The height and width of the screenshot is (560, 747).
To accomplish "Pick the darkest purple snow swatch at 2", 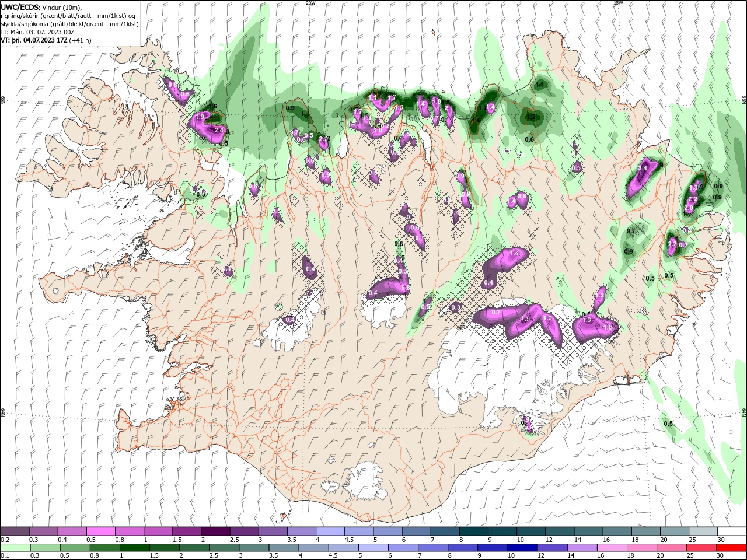I will [215, 531].
